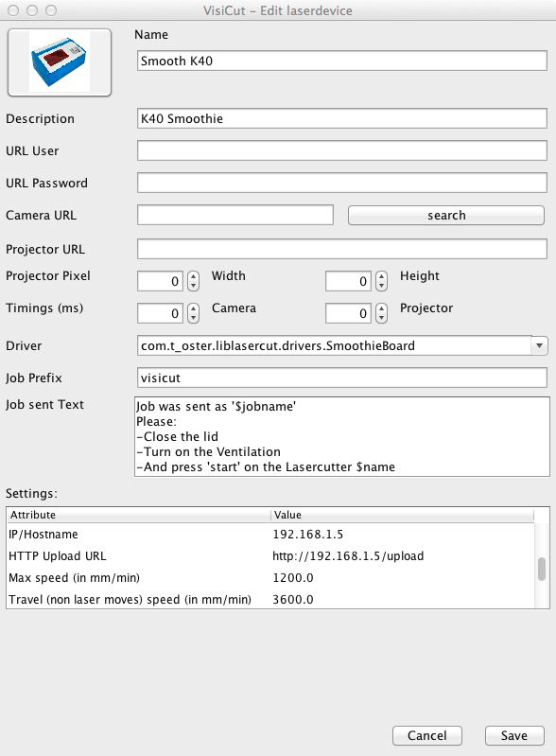Minimize the Edit laserdevice window
Screen dimensions: 556x756
(x=32, y=10)
